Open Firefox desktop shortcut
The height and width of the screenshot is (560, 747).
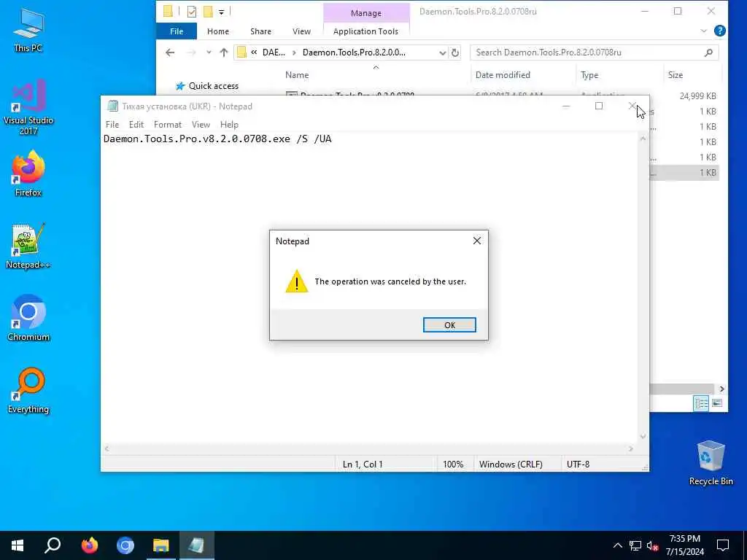click(28, 174)
